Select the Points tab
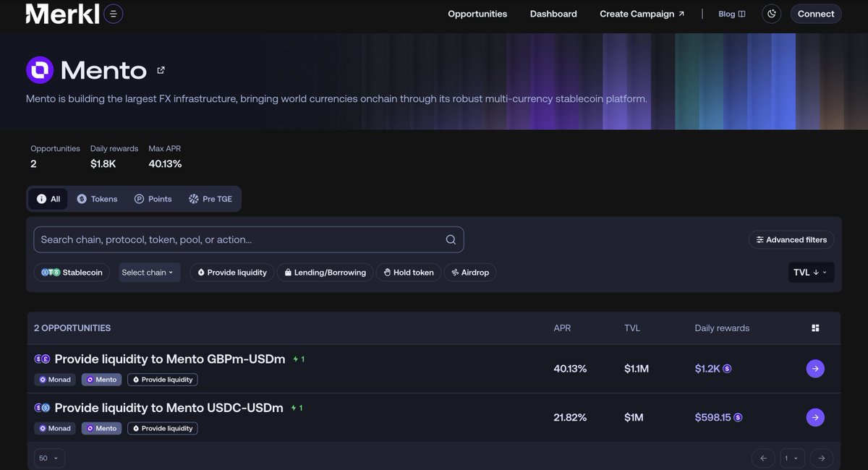Viewport: 868px width, 470px height. point(153,199)
